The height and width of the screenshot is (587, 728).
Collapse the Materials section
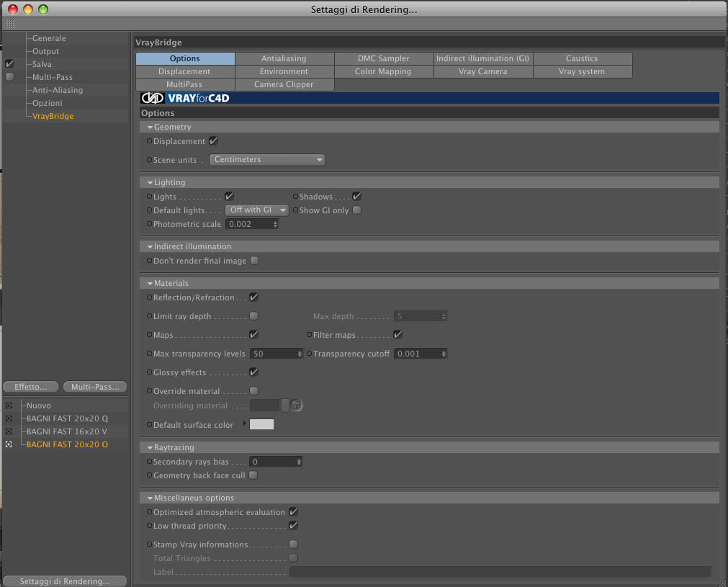tap(150, 283)
